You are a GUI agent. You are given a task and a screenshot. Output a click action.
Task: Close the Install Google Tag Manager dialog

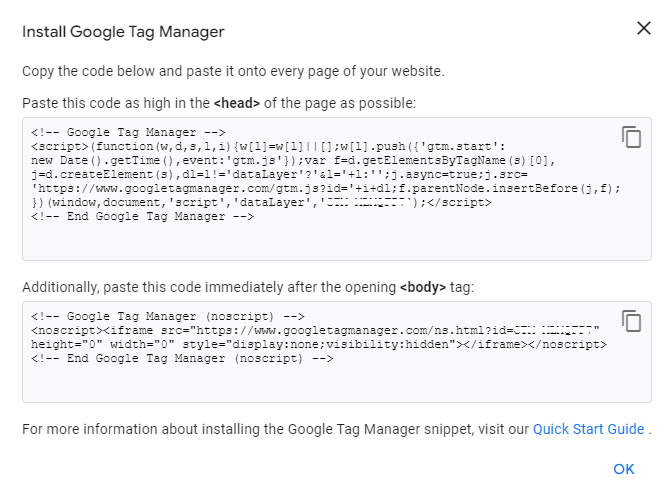coord(644,29)
